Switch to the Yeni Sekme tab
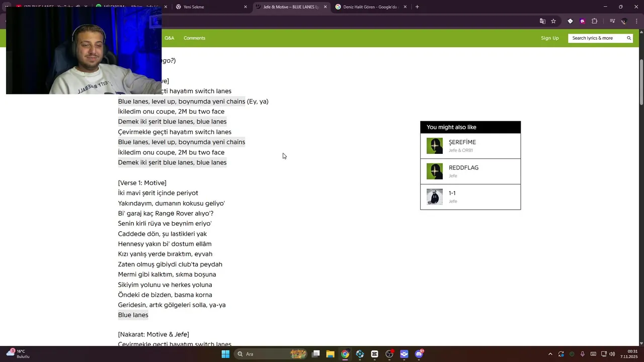Image resolution: width=644 pixels, height=362 pixels. pyautogui.click(x=211, y=7)
